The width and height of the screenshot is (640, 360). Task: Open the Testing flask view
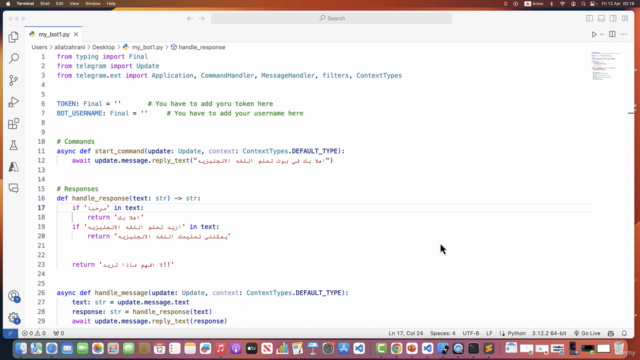click(x=13, y=145)
